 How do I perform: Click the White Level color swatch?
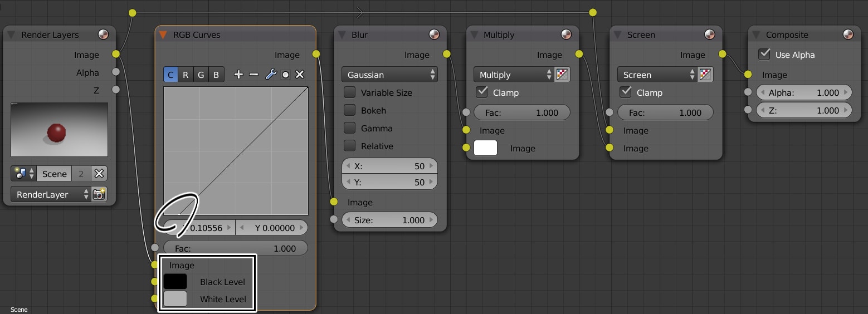(x=175, y=299)
